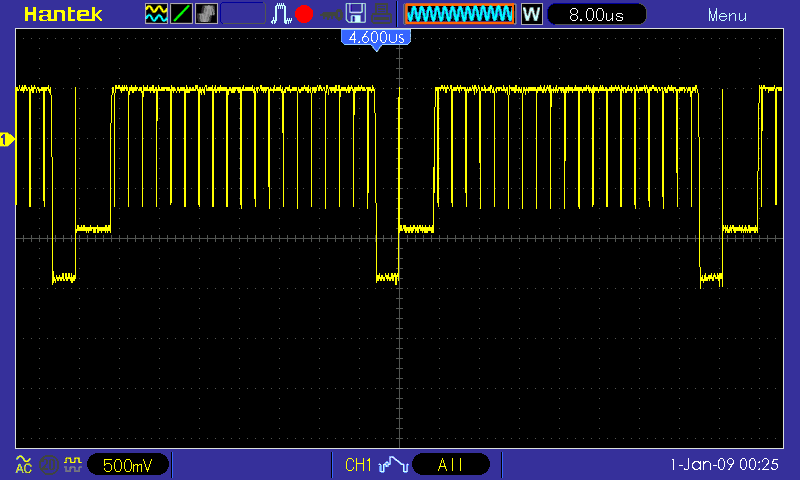
Task: Click the gray key lock icon
Action: (331, 15)
